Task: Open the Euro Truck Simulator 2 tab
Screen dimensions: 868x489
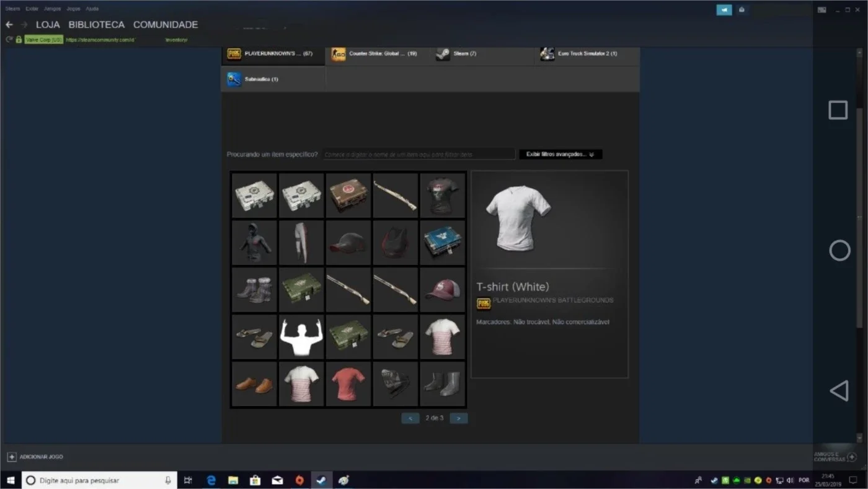Action: click(587, 54)
